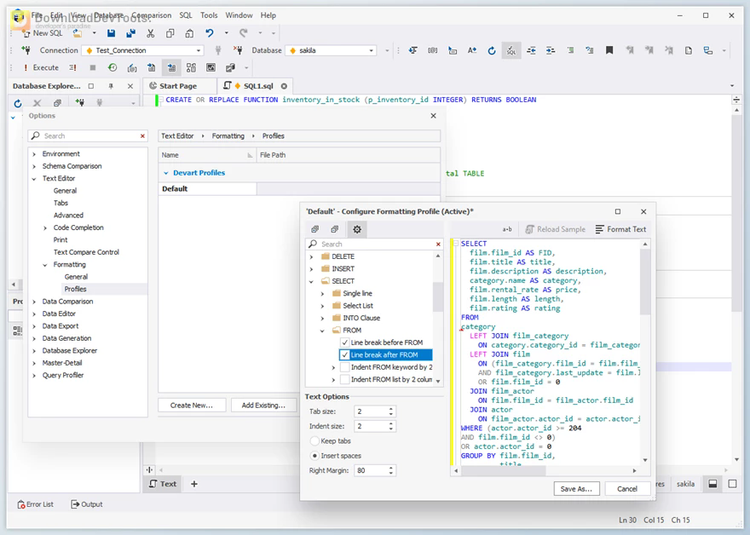Viewport: 750px width, 535px height.
Task: Click the font size A+ icon
Action: tap(472, 50)
